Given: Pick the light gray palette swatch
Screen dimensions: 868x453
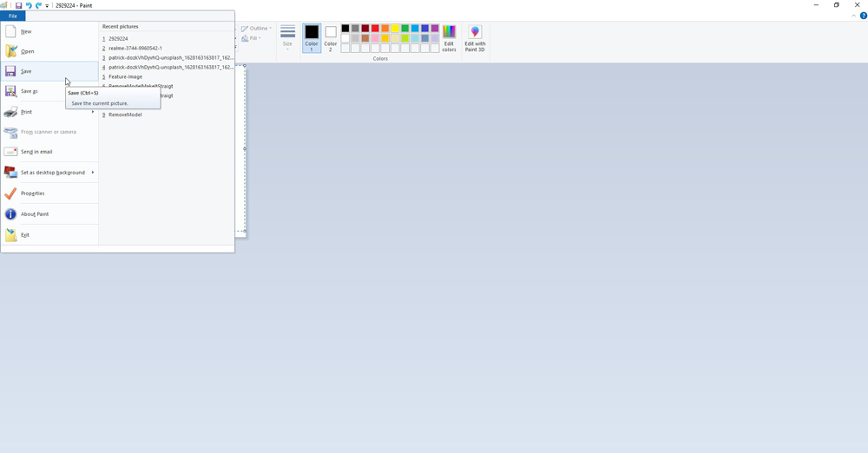Looking at the screenshot, I should coord(355,38).
